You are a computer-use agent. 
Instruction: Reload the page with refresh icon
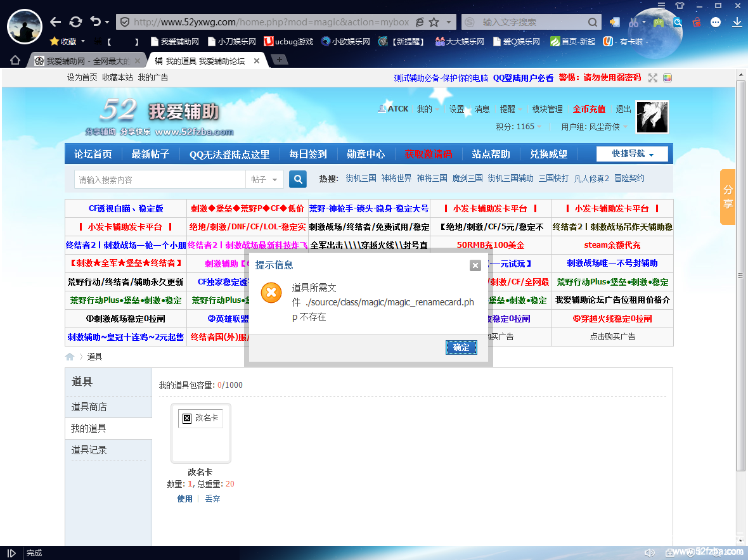click(x=75, y=22)
